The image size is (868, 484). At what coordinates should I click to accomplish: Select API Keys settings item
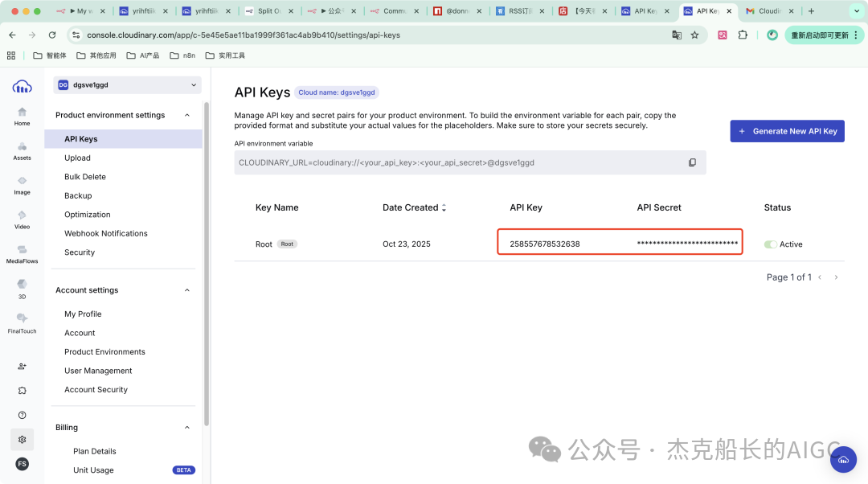point(124,139)
